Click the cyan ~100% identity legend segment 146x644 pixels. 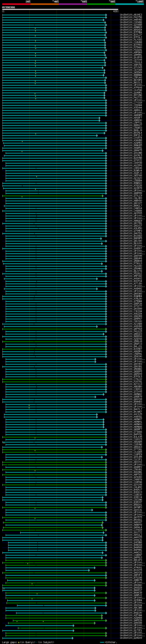(130, 4)
